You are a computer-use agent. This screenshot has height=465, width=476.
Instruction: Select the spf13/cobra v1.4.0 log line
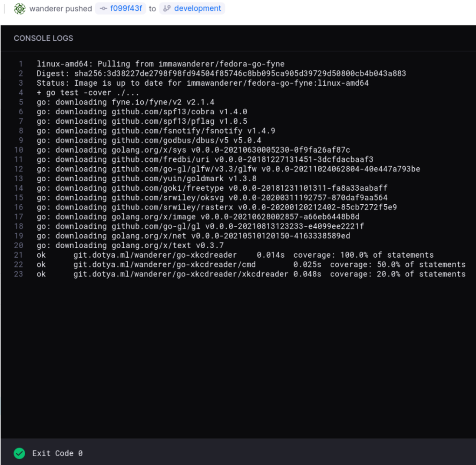click(x=142, y=112)
